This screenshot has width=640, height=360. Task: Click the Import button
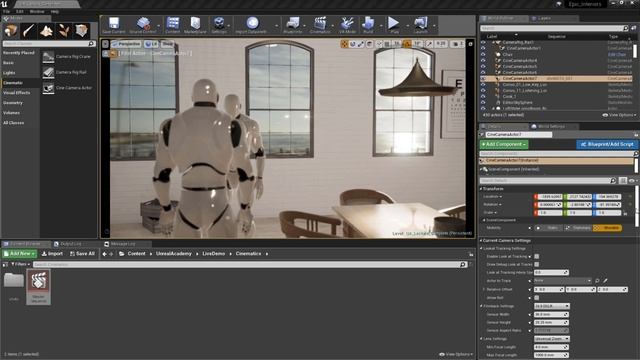click(52, 253)
